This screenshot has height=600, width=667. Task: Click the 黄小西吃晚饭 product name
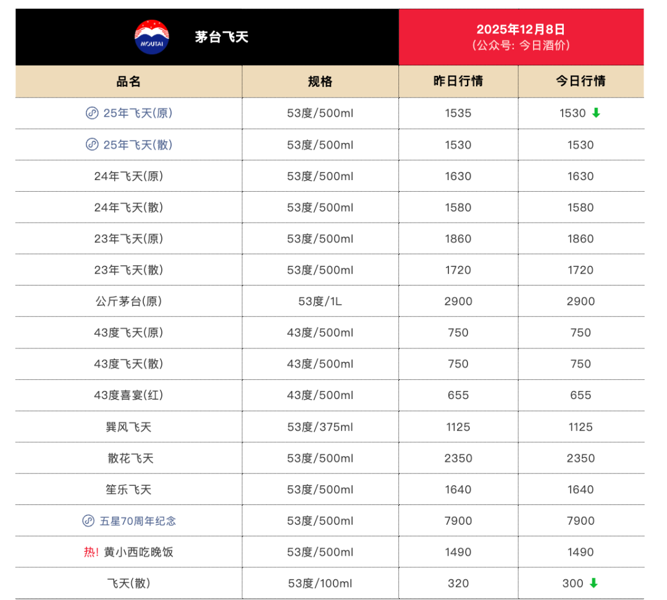(139, 552)
